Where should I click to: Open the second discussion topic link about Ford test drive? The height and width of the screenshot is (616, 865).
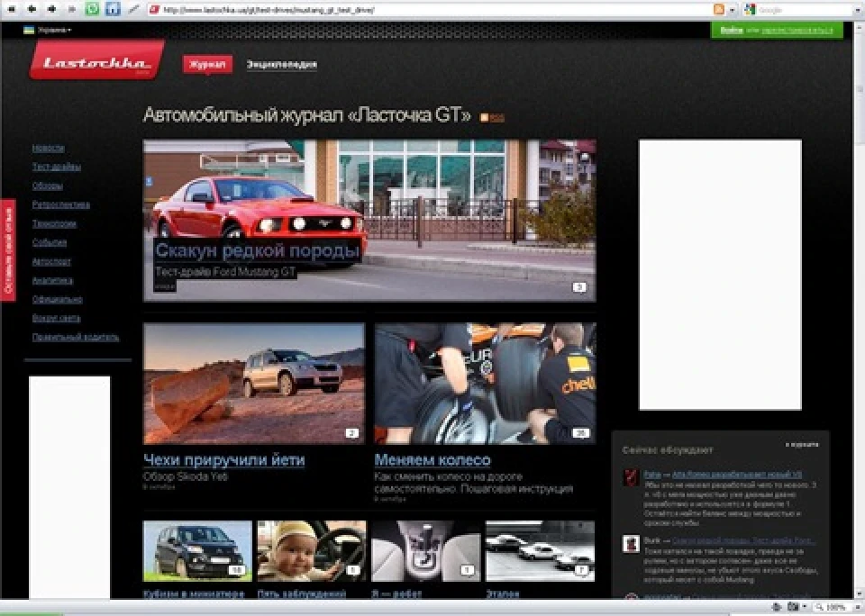click(x=743, y=540)
